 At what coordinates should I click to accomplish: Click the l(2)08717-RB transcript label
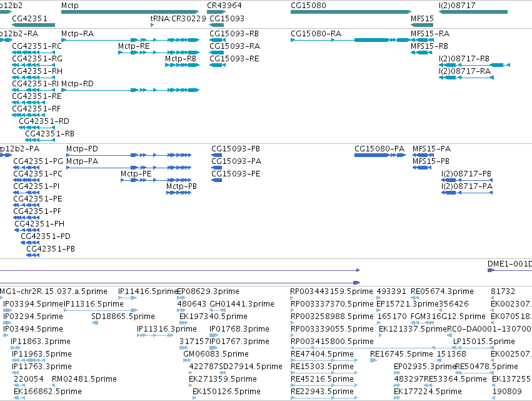point(464,59)
